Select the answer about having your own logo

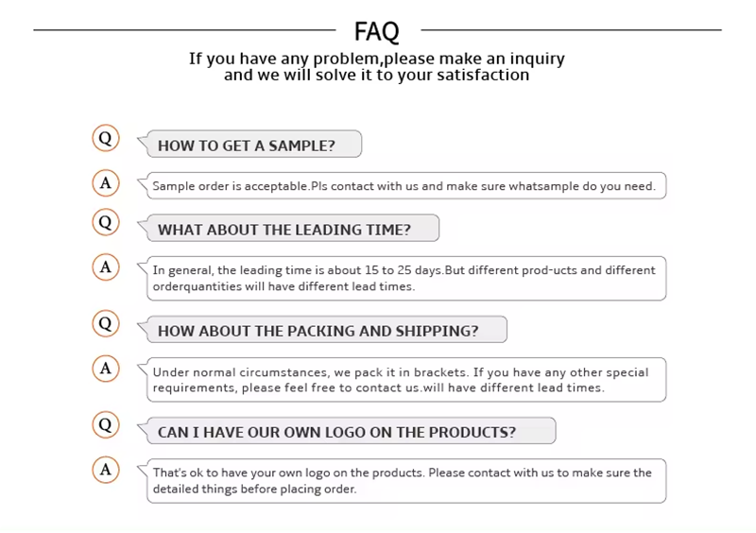point(404,481)
